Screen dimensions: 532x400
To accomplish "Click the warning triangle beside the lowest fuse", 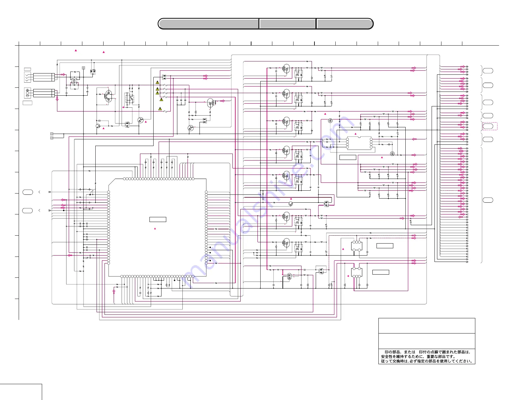I will click(160, 109).
